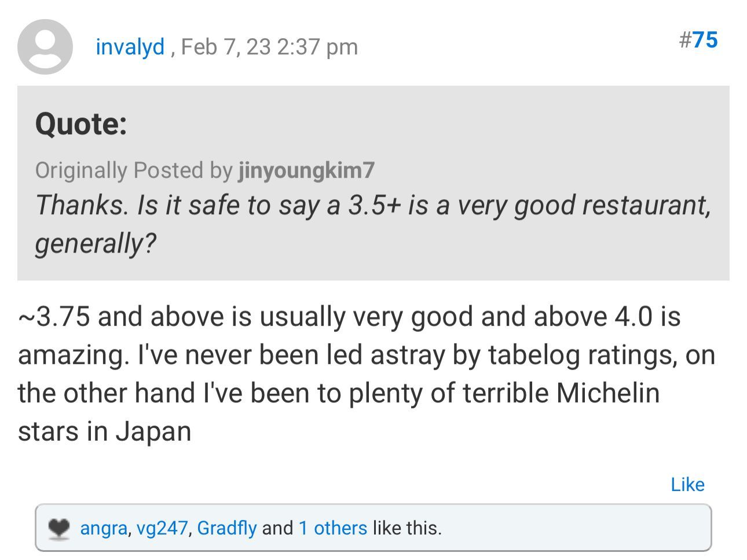View angra's profile from likes list
The height and width of the screenshot is (560, 747).
click(103, 528)
